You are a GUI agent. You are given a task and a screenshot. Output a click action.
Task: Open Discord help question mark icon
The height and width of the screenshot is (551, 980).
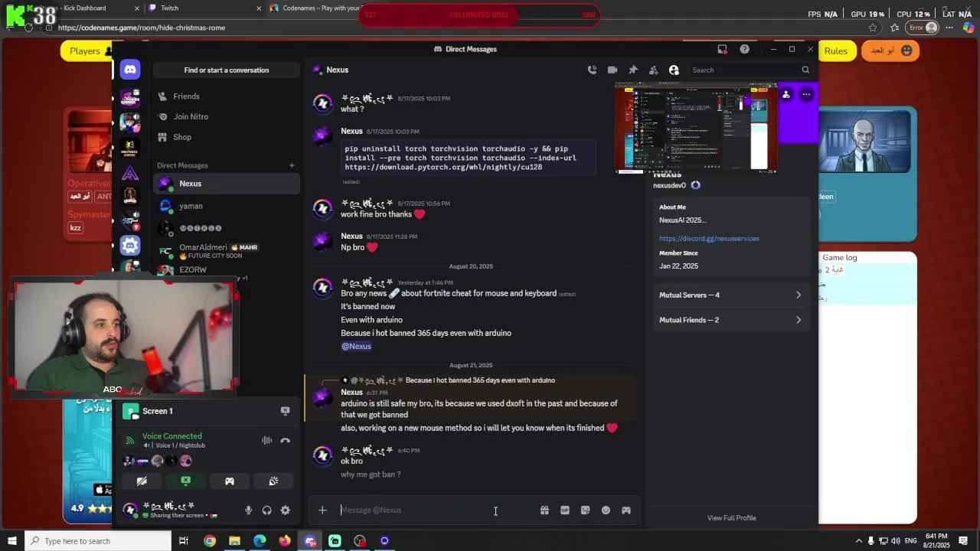pos(744,49)
